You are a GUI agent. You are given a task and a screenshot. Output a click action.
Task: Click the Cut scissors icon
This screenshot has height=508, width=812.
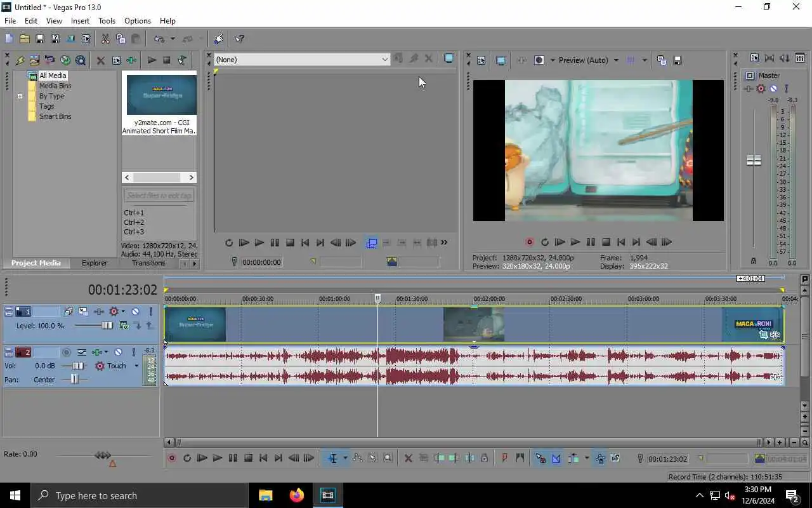coord(105,39)
